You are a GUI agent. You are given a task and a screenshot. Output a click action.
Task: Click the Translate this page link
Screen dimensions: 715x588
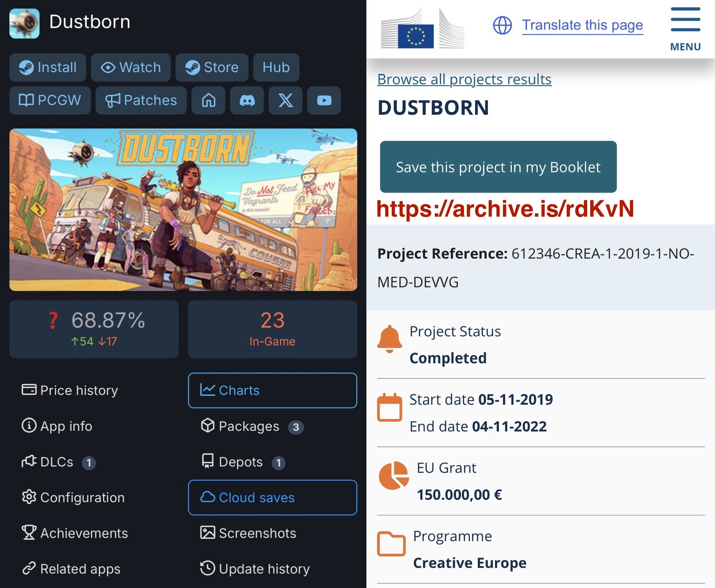(x=582, y=25)
